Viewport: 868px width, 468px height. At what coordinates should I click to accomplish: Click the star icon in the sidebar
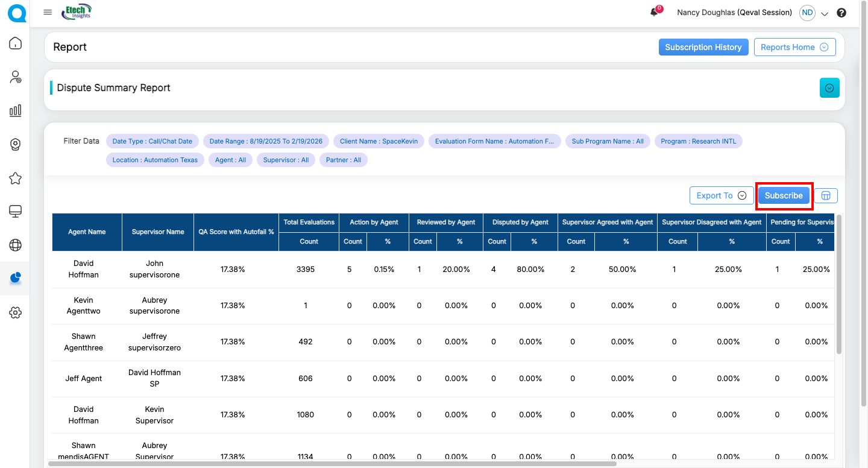tap(16, 178)
